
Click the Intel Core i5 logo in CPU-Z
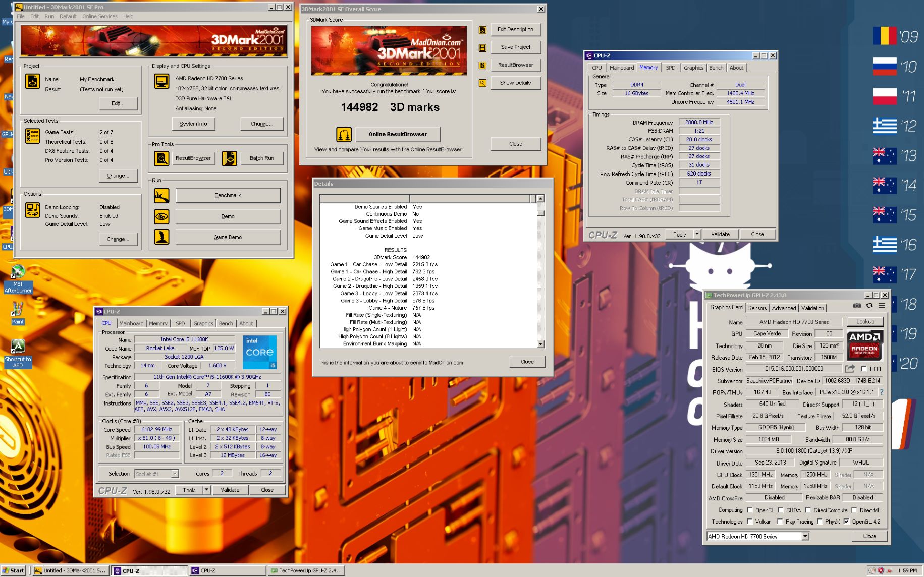[259, 352]
